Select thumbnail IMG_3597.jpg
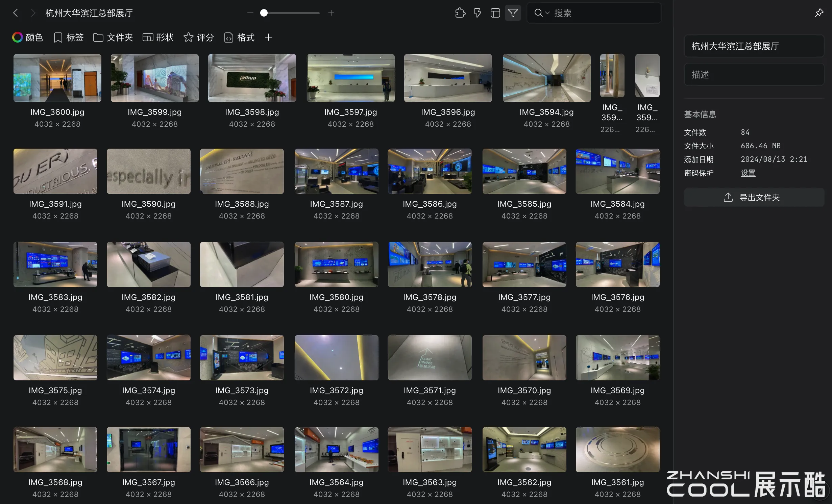832x504 pixels. point(351,78)
